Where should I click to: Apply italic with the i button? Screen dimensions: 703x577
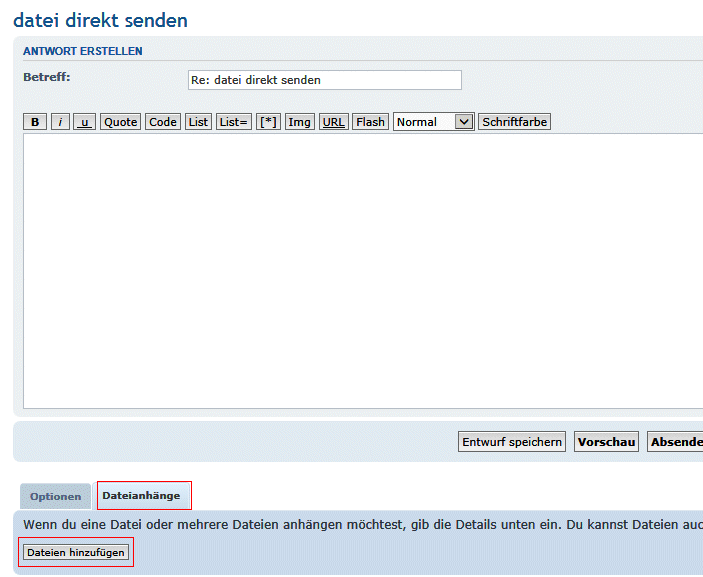point(61,122)
